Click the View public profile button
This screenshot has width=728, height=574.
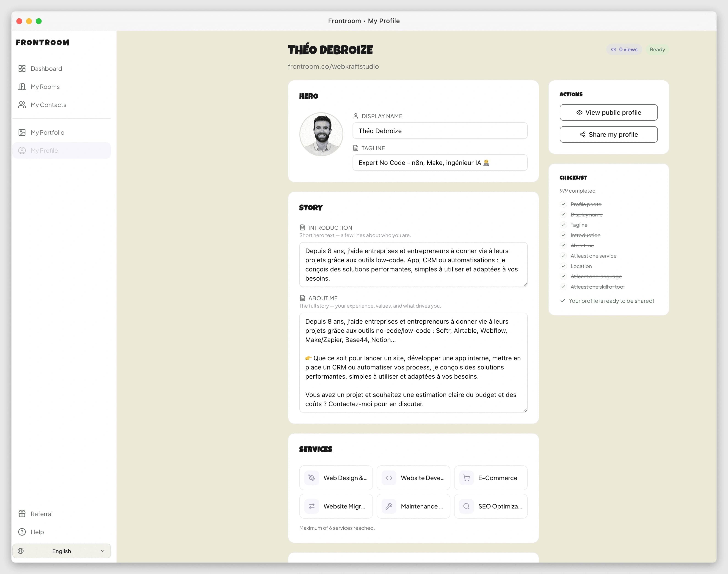coord(609,113)
